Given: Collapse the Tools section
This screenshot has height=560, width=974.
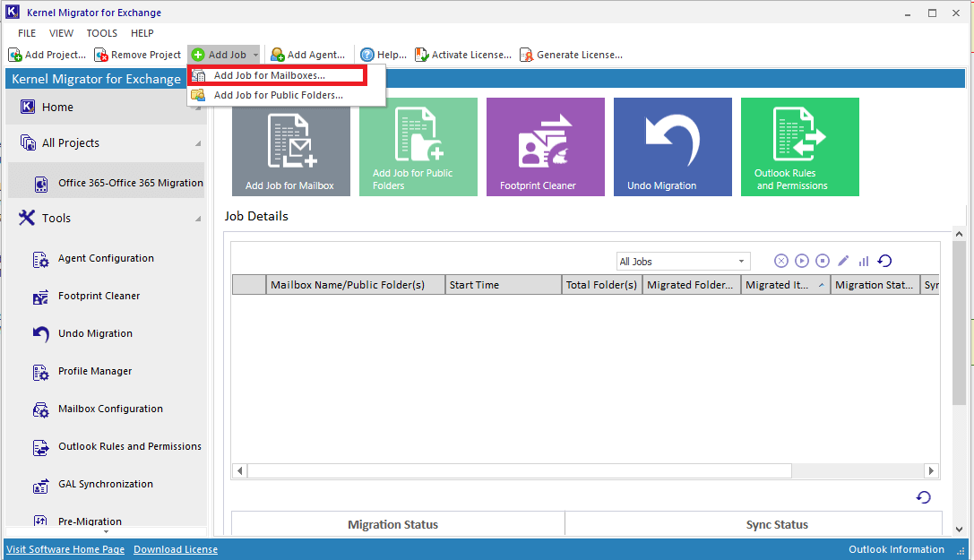Looking at the screenshot, I should (x=198, y=219).
